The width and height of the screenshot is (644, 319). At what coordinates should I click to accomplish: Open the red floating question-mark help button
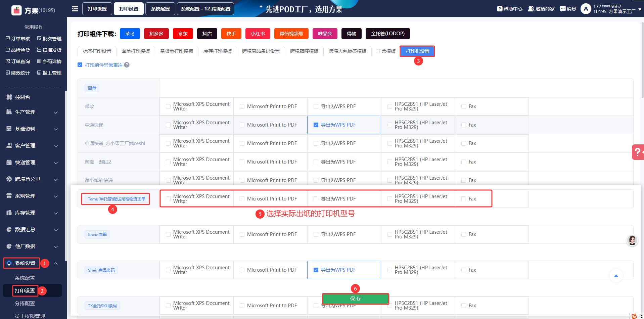coord(638,152)
